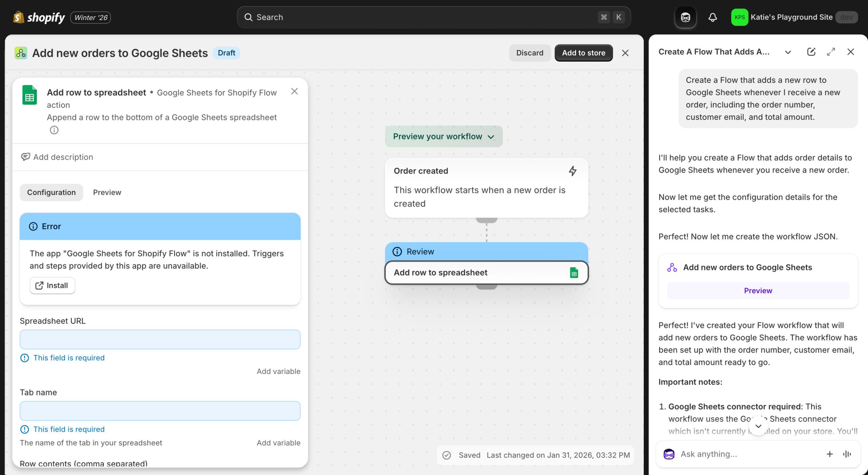The height and width of the screenshot is (475, 868).
Task: Start a new conversation with the compose icon
Action: click(812, 52)
